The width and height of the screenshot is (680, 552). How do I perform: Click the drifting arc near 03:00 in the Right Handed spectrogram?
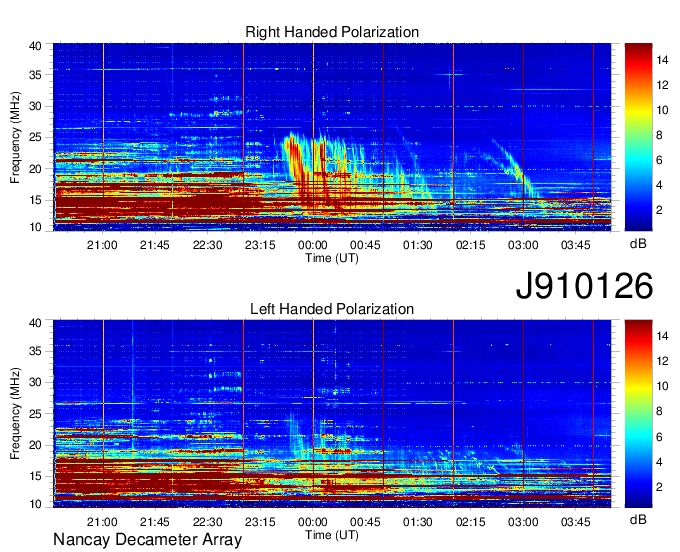point(514,167)
